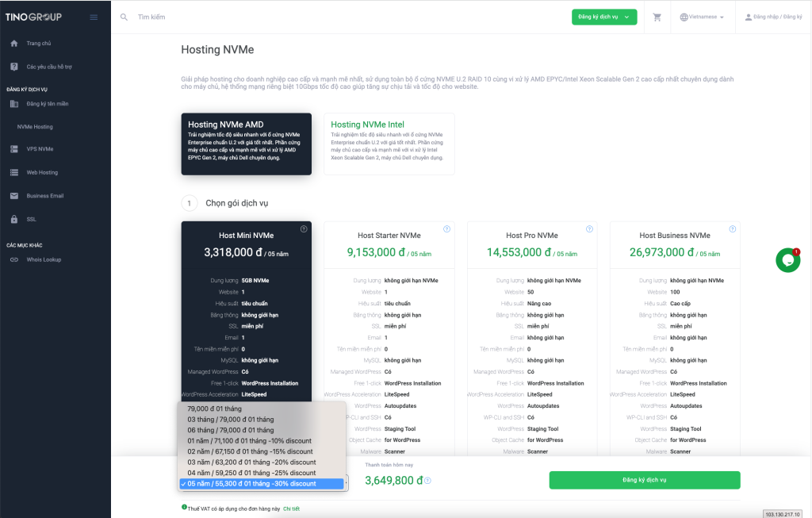Open Whois Lookup menu item
812x518 pixels.
44,259
